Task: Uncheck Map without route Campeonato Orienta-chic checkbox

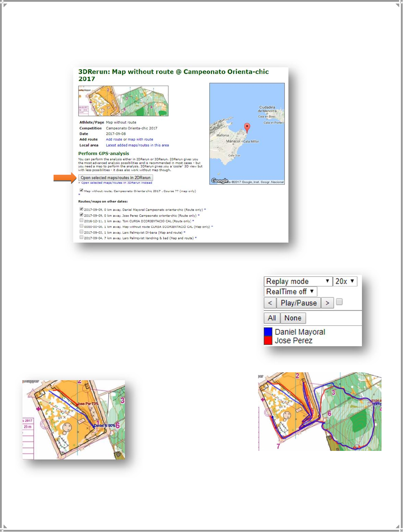Action: [x=81, y=190]
